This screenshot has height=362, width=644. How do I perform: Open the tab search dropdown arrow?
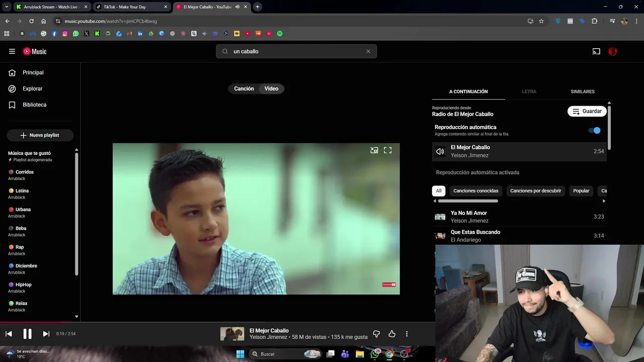tap(7, 7)
